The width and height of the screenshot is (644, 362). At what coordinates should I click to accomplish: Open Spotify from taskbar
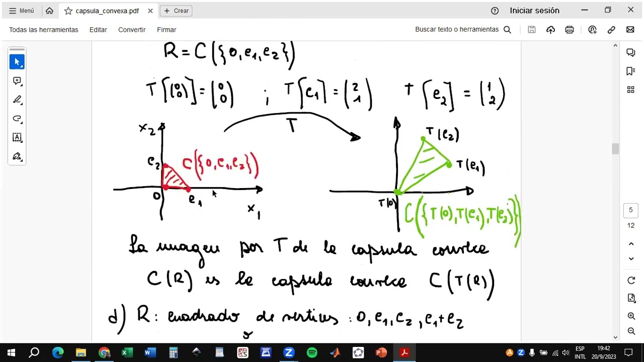[x=312, y=352]
